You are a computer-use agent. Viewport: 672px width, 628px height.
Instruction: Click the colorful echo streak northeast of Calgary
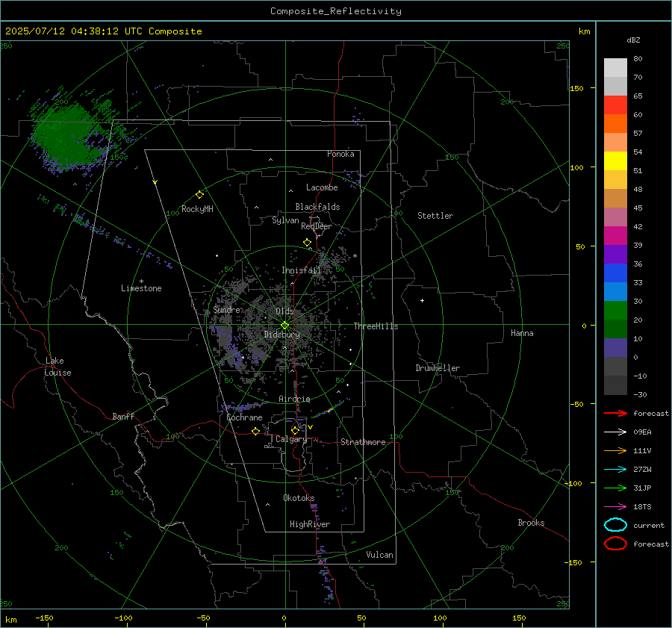[x=328, y=409]
